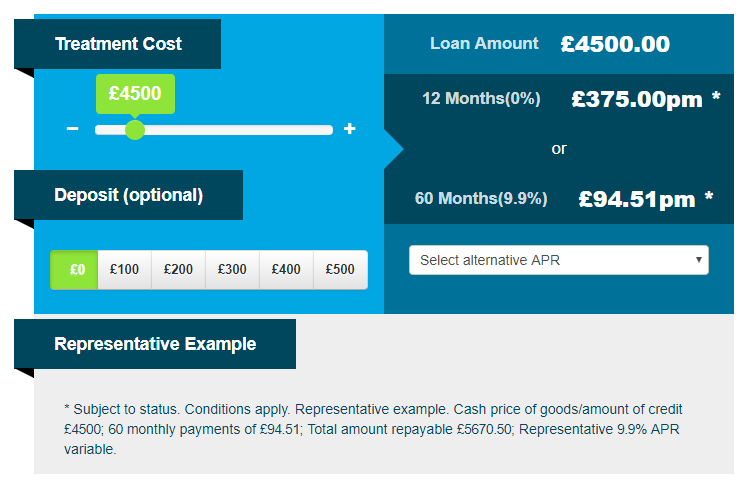Viewport: 754px width, 488px height.
Task: Select the £0 deposit option
Action: click(77, 269)
